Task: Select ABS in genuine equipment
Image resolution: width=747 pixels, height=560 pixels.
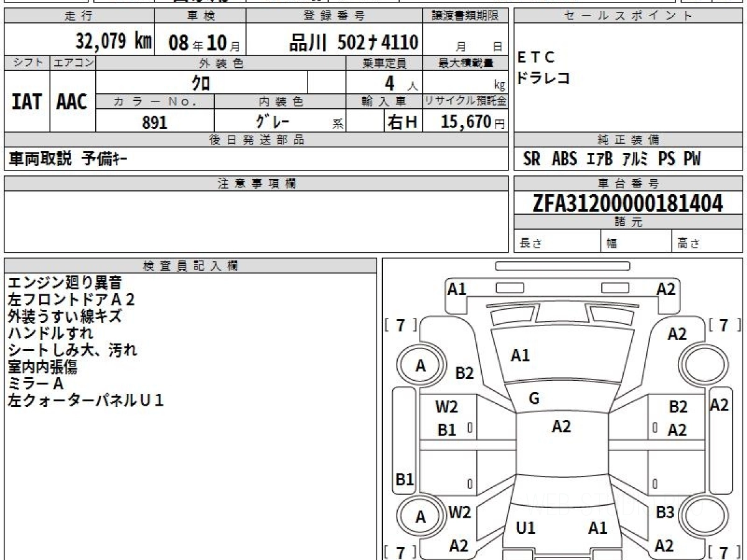Action: coord(565,160)
